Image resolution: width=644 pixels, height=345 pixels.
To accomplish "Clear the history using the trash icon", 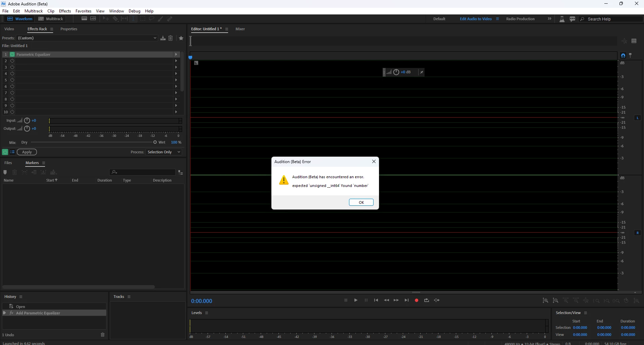I will click(x=103, y=335).
